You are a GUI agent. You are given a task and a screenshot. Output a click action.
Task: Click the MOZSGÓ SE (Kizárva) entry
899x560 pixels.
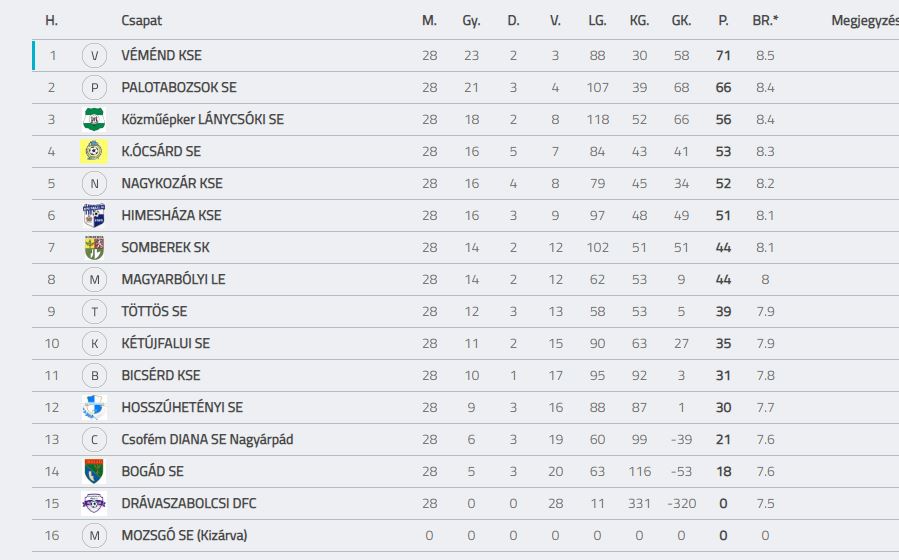pos(184,535)
